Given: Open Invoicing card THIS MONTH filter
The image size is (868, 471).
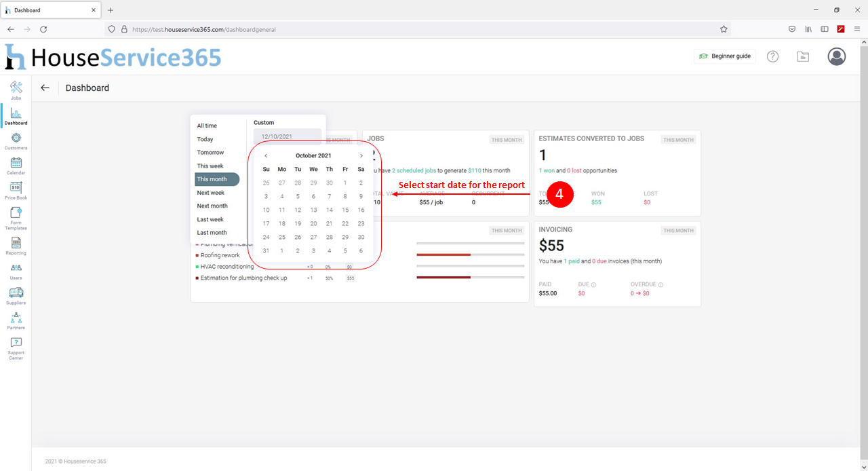Looking at the screenshot, I should point(679,231).
